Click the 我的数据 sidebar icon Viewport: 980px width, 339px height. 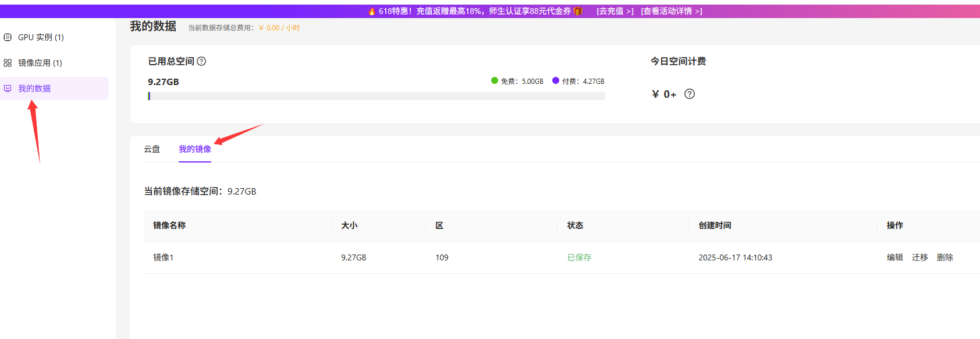[8, 89]
